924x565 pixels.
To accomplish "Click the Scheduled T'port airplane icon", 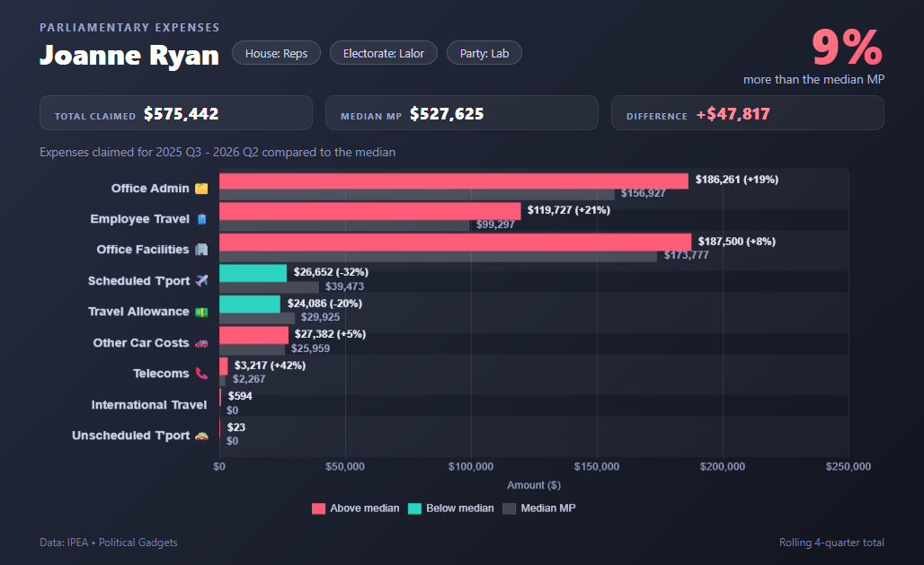I will pos(201,280).
